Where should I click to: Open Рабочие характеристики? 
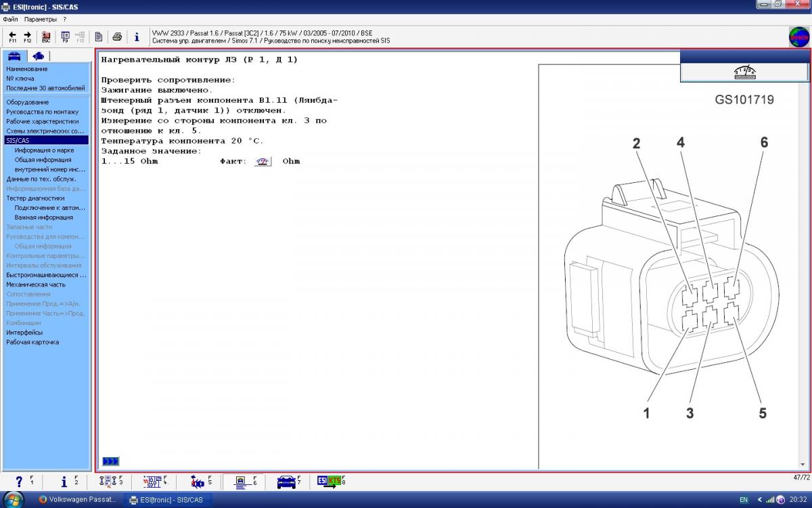click(42, 121)
